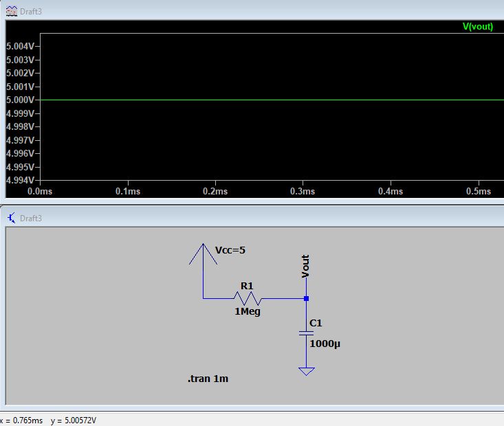Select the ground symbol below C1
Image resolution: width=504 pixels, height=426 pixels.
[x=307, y=372]
